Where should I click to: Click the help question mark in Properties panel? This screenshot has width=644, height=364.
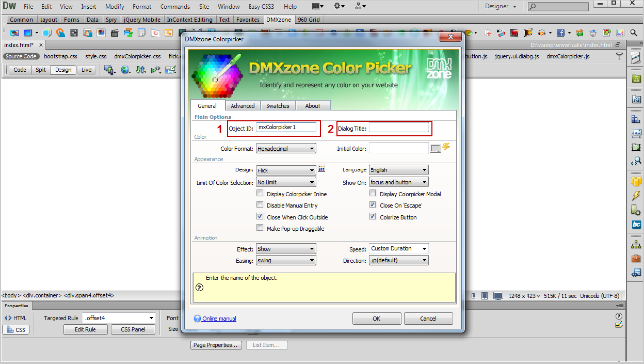[619, 316]
